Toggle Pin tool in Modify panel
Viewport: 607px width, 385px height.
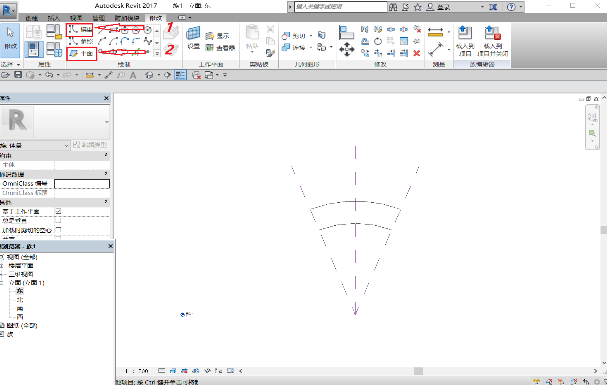[417, 41]
